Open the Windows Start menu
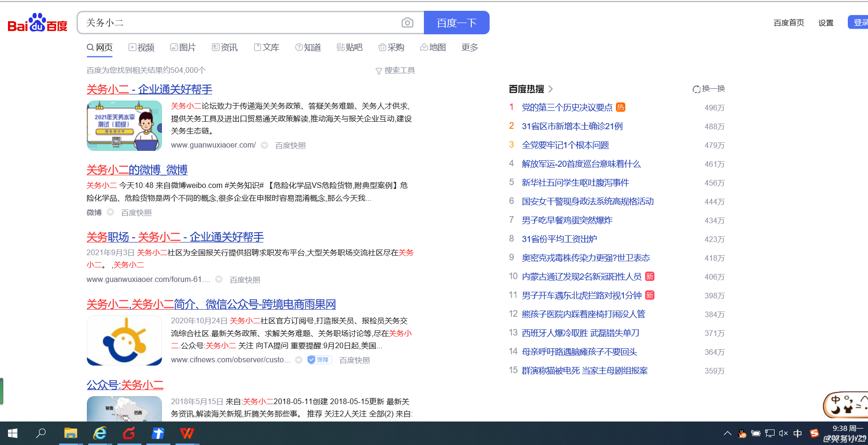 pos(13,433)
